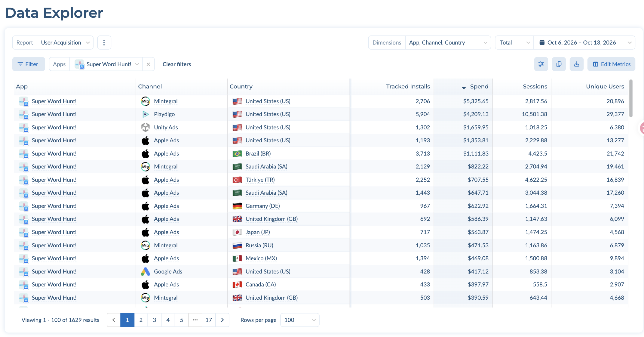Click Google Ads channel name
644x337 pixels.
[168, 272]
